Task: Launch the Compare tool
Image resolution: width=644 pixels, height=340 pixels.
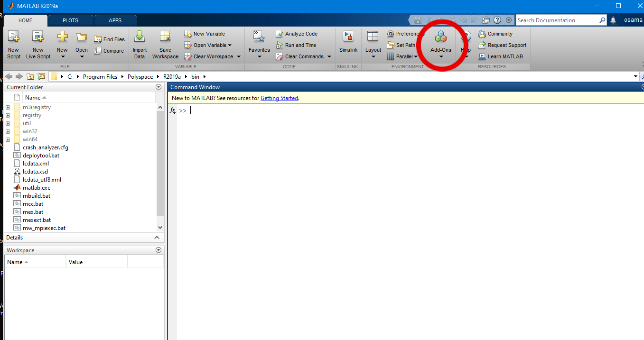Action: [109, 51]
